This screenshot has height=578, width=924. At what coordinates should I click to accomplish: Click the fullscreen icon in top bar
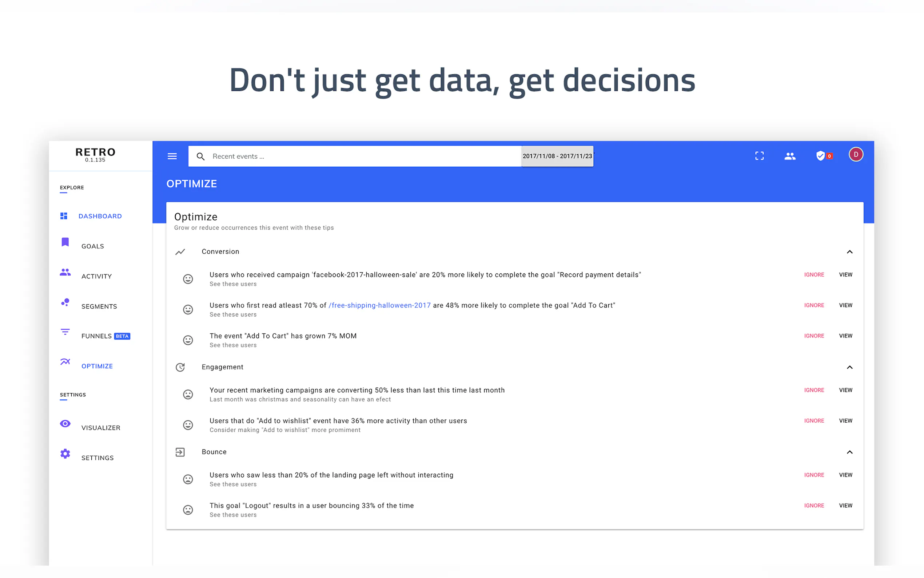(x=759, y=156)
